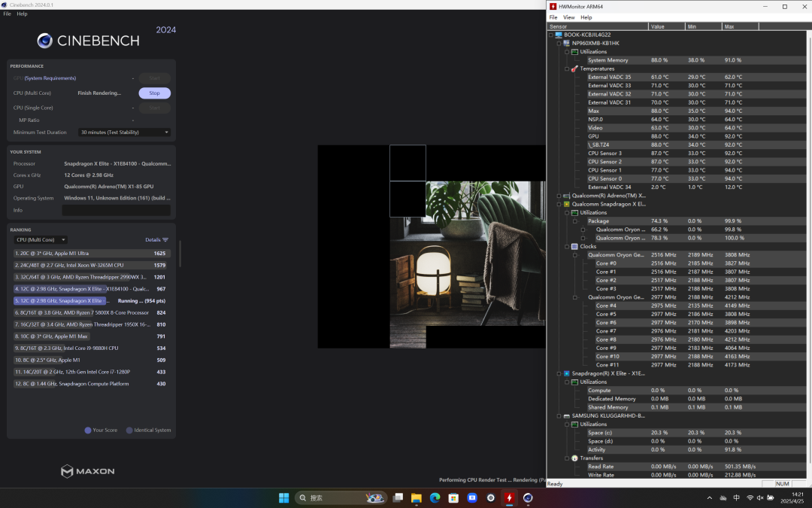Viewport: 812px width, 508px height.
Task: Click the muted volume icon in tray
Action: click(x=760, y=498)
